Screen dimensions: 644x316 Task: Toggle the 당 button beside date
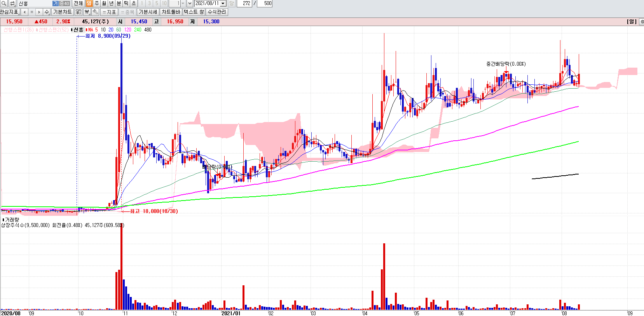[231, 3]
